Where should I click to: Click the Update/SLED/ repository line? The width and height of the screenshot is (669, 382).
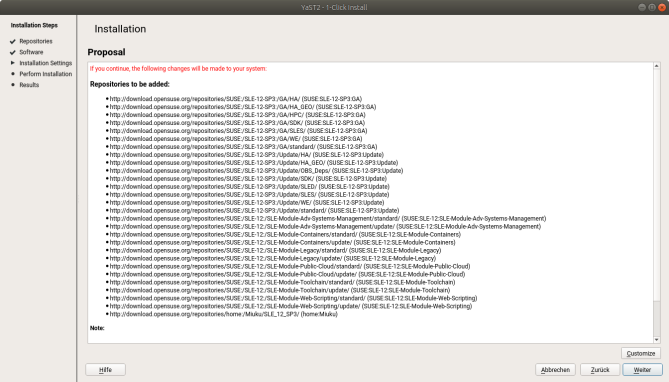[x=249, y=187]
